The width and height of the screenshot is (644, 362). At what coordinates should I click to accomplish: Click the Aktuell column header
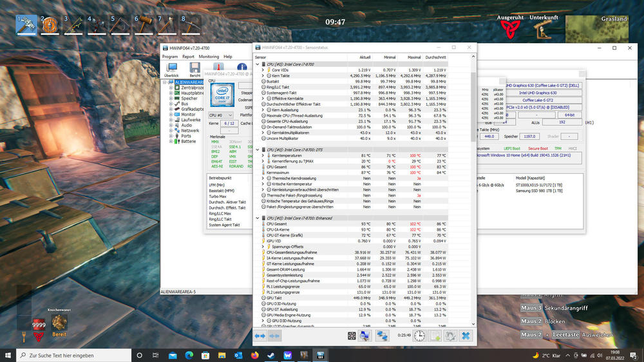point(365,57)
